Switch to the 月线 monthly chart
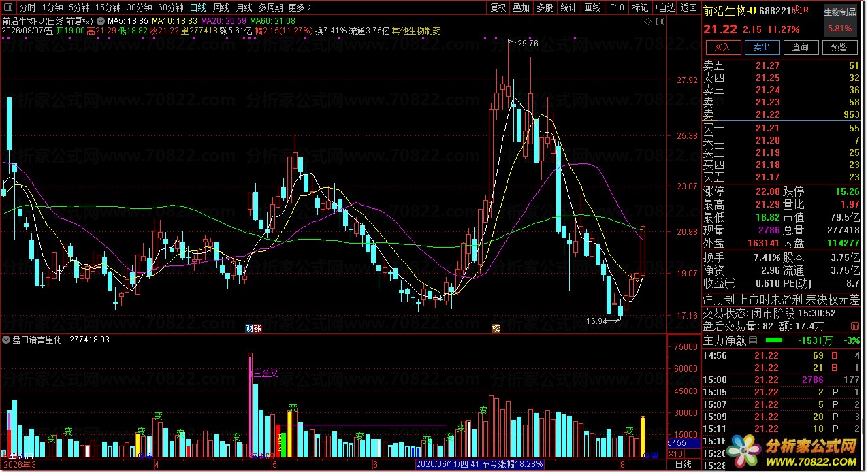The height and width of the screenshot is (473, 868). (244, 8)
